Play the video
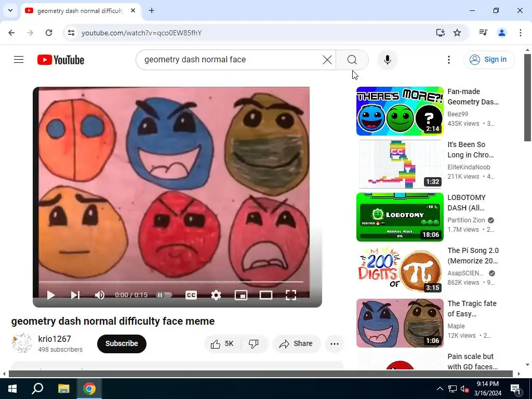 tap(51, 295)
